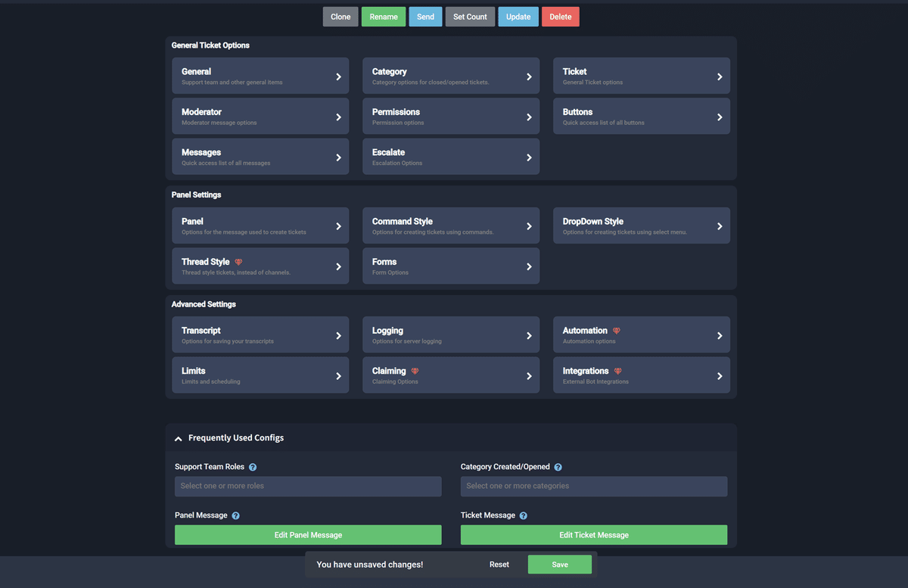Save your unsaved changes

(x=559, y=564)
